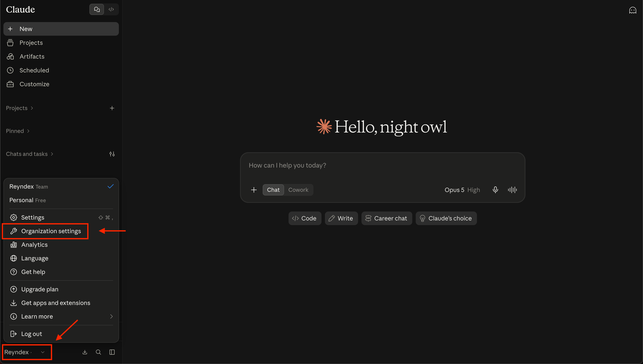Open Projects from the sidebar navigation
The width and height of the screenshot is (643, 364).
61,43
